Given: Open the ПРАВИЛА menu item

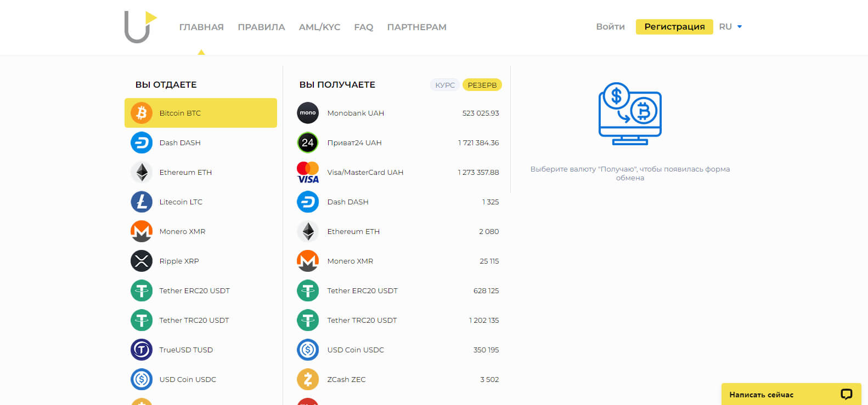Looking at the screenshot, I should pyautogui.click(x=261, y=27).
